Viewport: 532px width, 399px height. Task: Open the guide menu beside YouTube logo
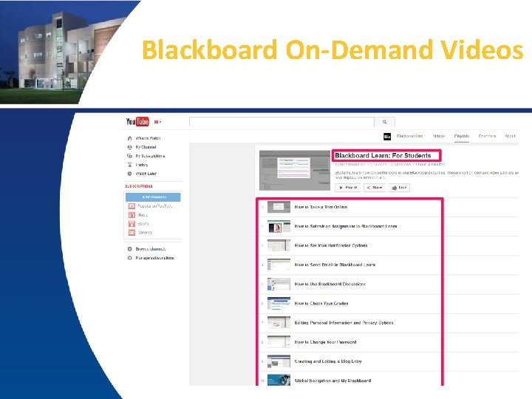tap(158, 122)
